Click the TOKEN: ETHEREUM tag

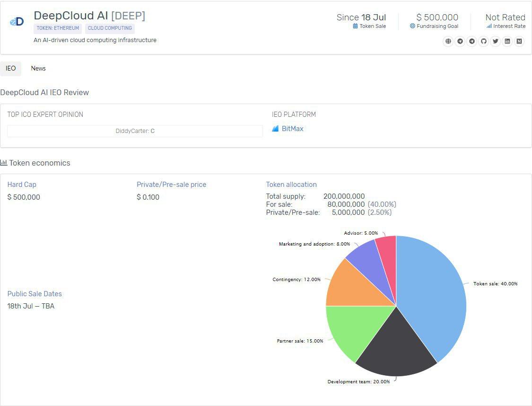[x=58, y=28]
